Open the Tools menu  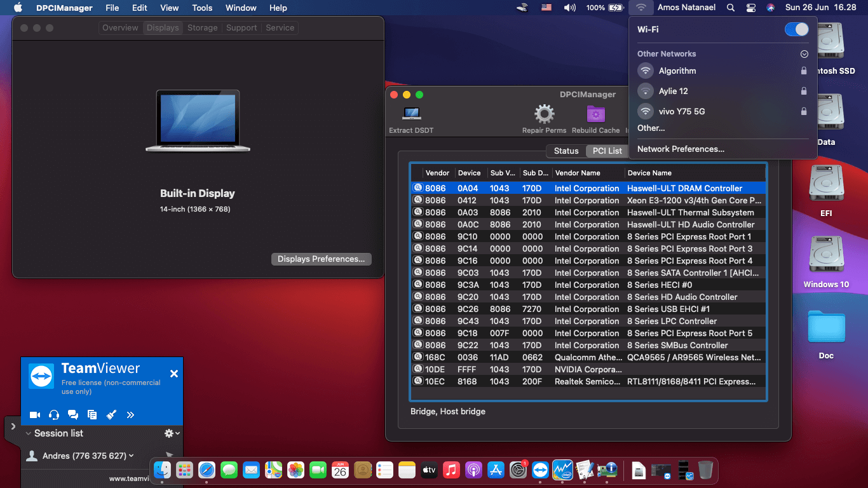click(x=201, y=8)
